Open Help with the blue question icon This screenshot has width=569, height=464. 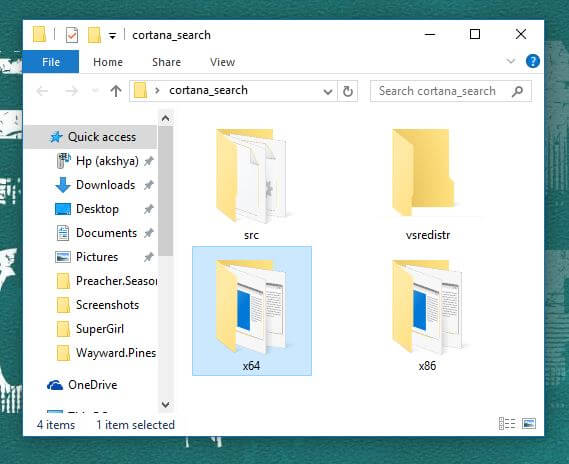tap(532, 61)
